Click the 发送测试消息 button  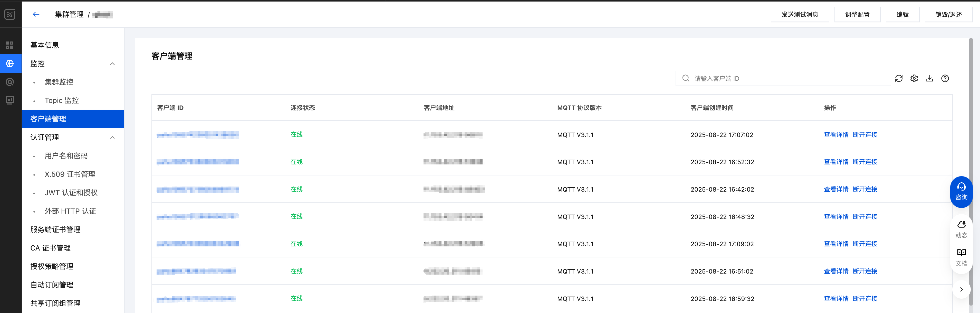(x=800, y=14)
